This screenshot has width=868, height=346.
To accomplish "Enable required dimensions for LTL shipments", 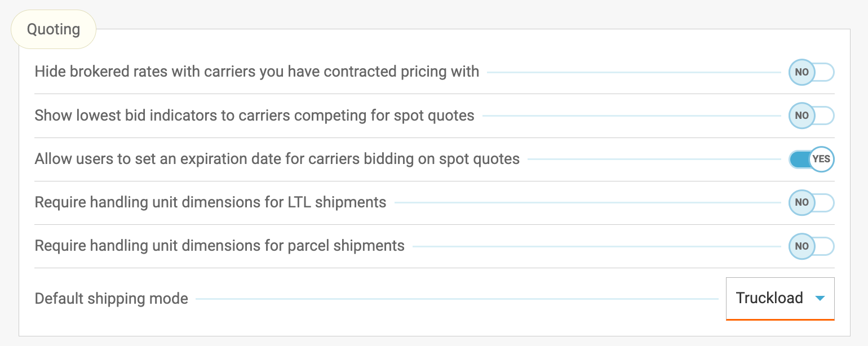I will (x=811, y=203).
